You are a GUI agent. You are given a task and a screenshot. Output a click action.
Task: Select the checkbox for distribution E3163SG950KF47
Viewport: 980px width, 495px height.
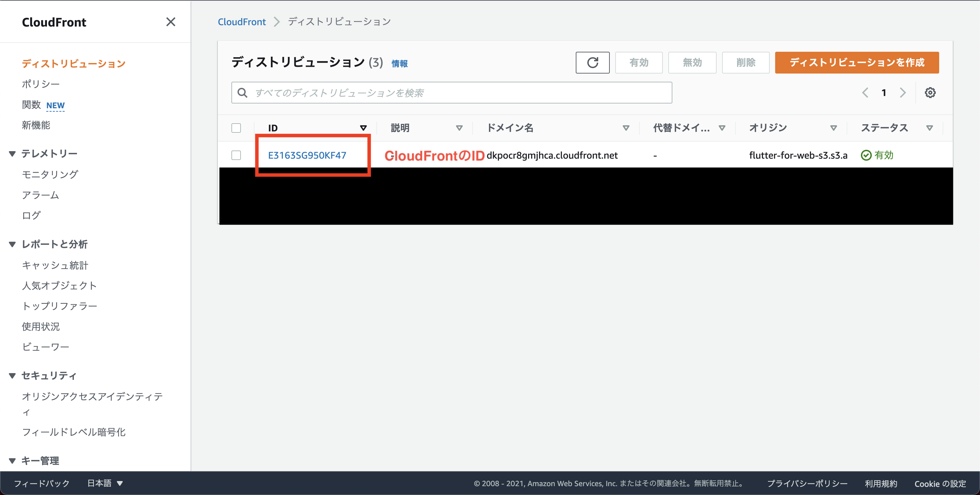[x=236, y=155]
